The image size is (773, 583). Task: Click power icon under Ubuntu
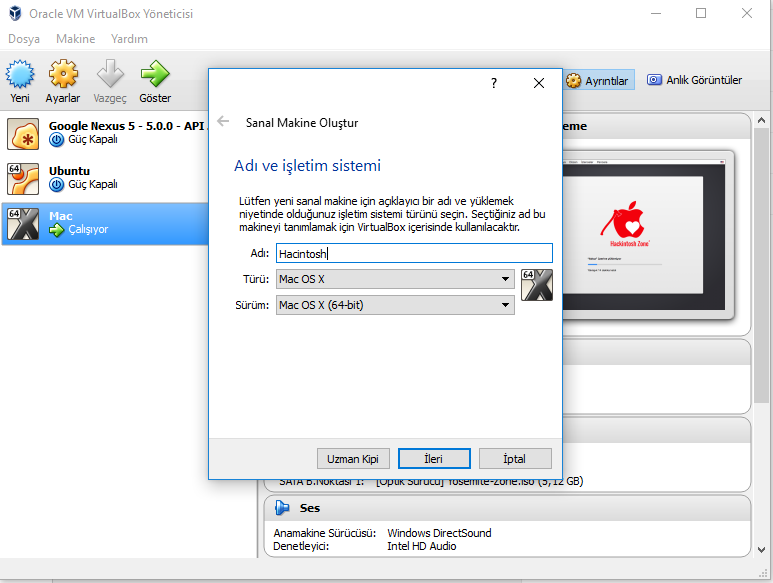click(x=57, y=185)
